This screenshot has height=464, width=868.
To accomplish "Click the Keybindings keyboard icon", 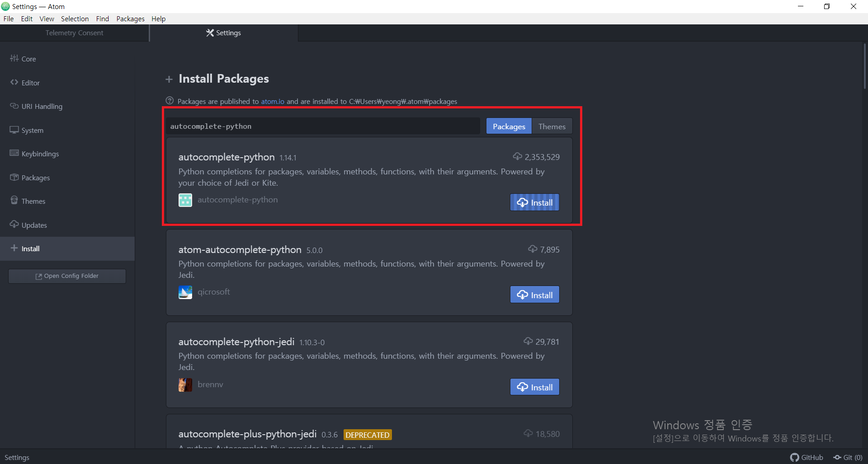I will pyautogui.click(x=14, y=153).
